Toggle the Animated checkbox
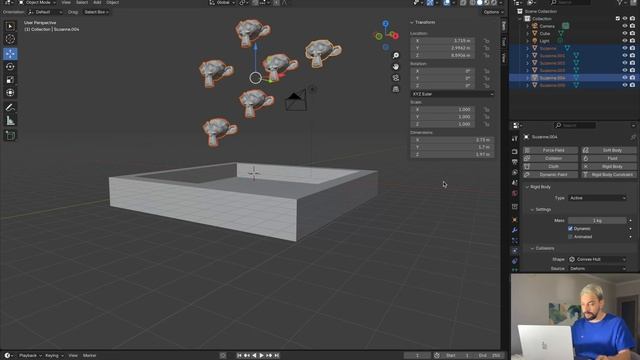Viewport: 640px width, 360px height. pos(570,237)
